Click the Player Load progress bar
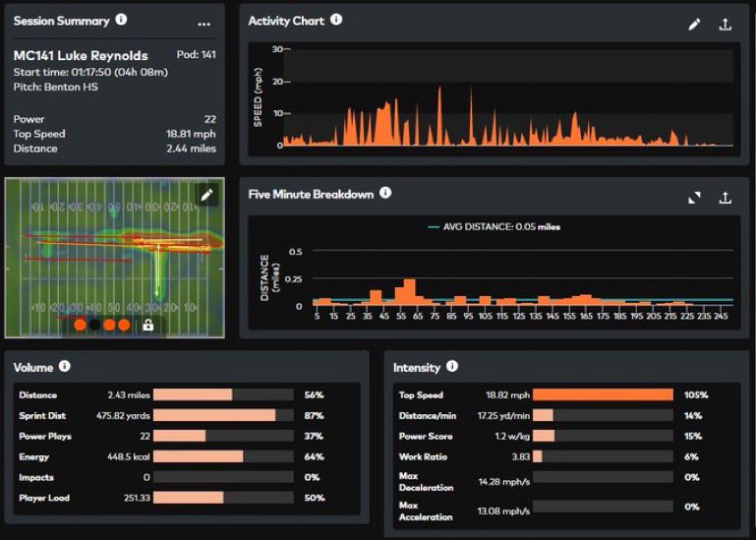Screen dimensions: 756x540 click(223, 498)
